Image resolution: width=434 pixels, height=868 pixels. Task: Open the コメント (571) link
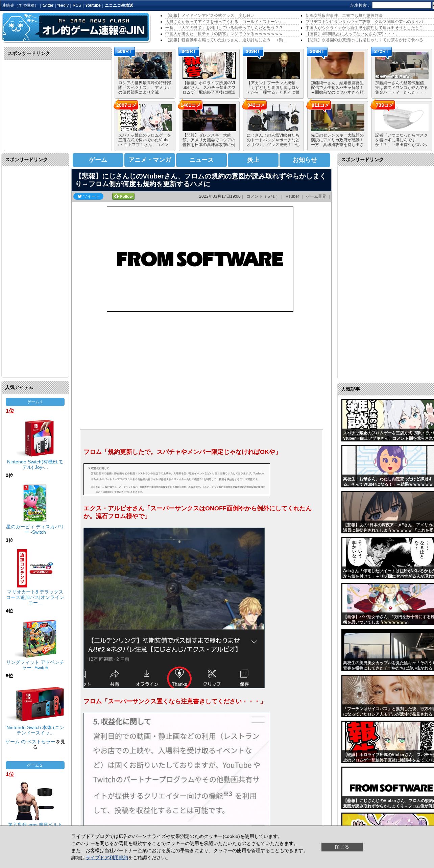[263, 196]
